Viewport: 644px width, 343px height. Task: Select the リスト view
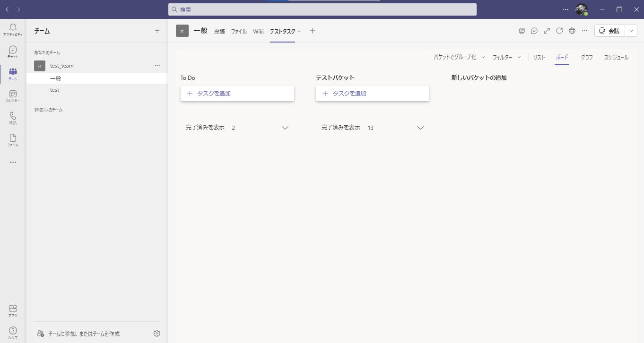539,57
